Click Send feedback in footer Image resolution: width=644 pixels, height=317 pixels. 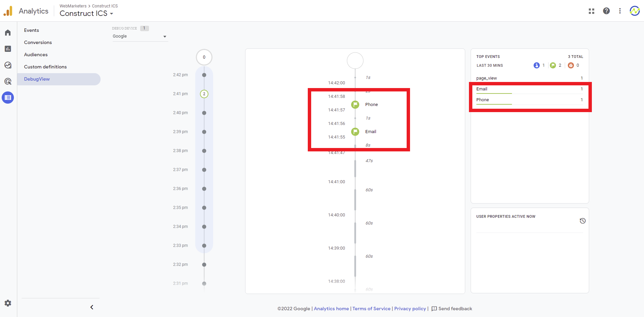coord(452,309)
